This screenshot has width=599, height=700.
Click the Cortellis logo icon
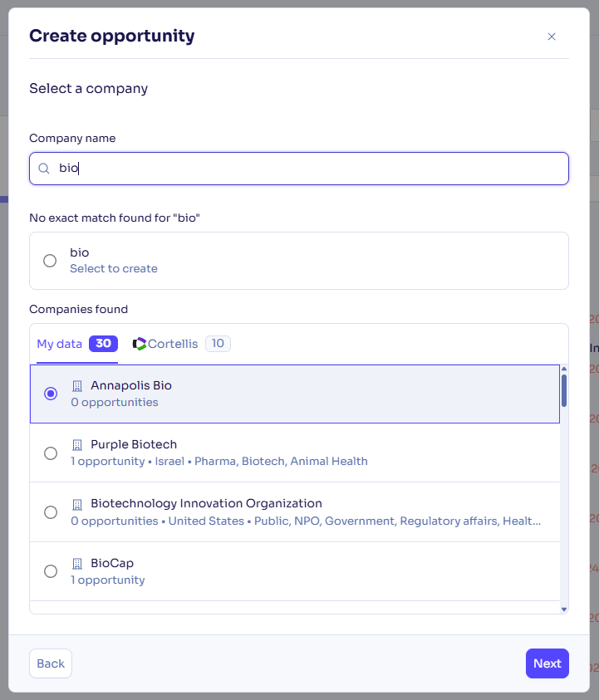tap(140, 344)
